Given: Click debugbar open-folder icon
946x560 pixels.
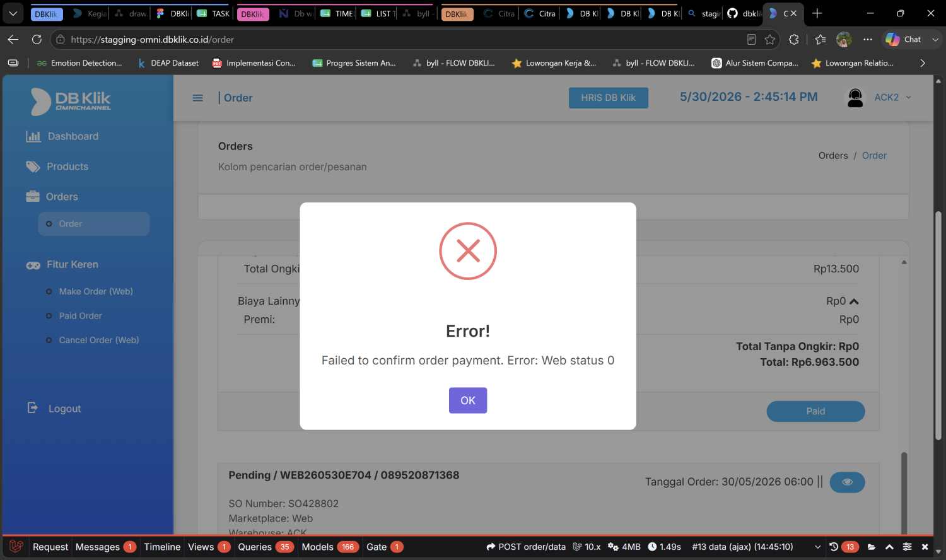Looking at the screenshot, I should pos(872,547).
